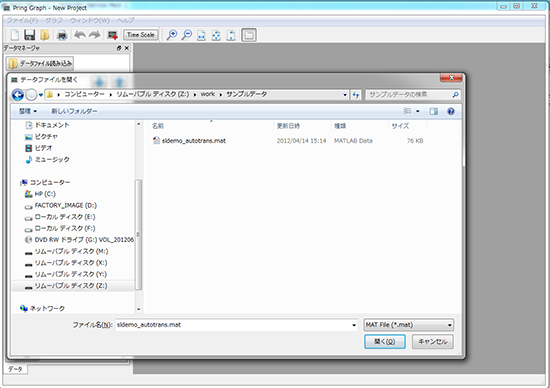Click the blue help question icon
Screen dimensions: 550x388
click(451, 111)
